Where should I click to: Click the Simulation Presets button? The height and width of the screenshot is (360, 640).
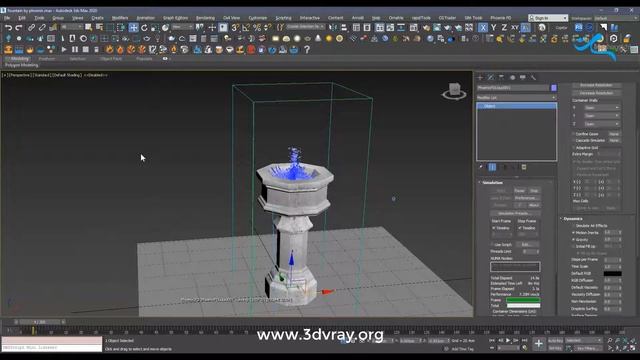515,213
